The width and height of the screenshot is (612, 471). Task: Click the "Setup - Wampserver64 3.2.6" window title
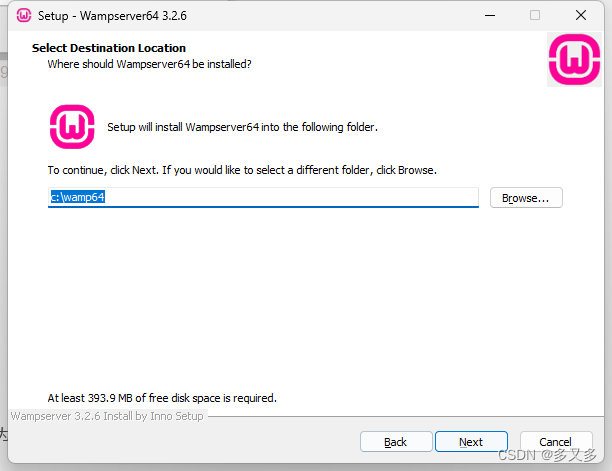click(x=112, y=16)
